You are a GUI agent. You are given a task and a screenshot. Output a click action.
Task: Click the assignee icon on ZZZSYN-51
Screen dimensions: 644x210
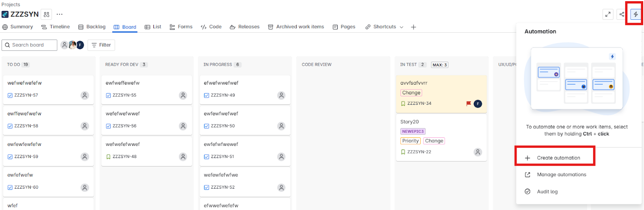click(x=281, y=157)
